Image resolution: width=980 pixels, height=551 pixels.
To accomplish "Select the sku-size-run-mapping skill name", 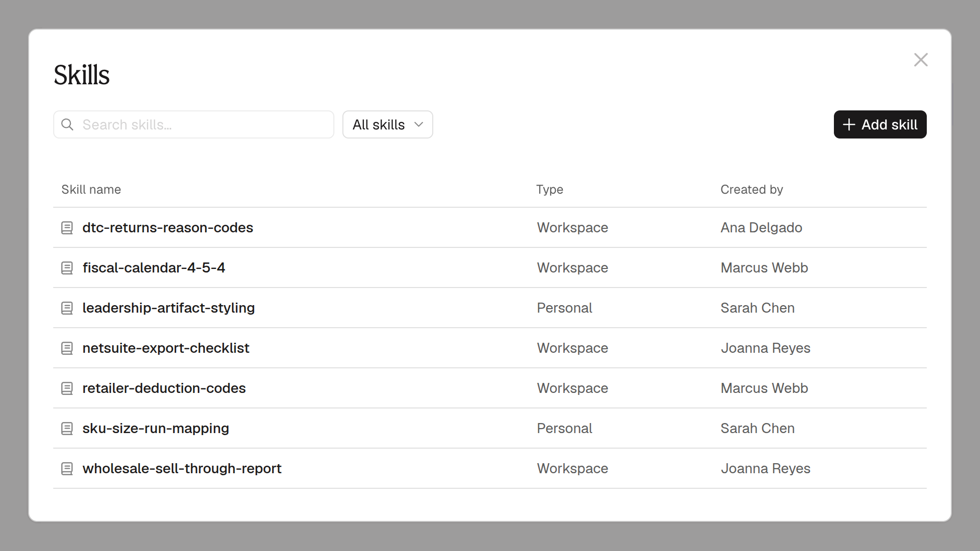I will [x=156, y=428].
